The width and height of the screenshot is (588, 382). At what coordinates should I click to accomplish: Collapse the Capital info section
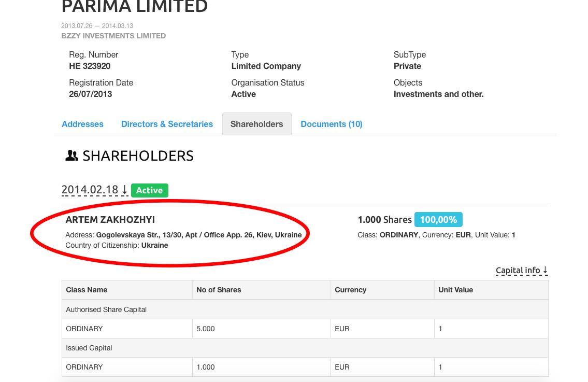[522, 270]
